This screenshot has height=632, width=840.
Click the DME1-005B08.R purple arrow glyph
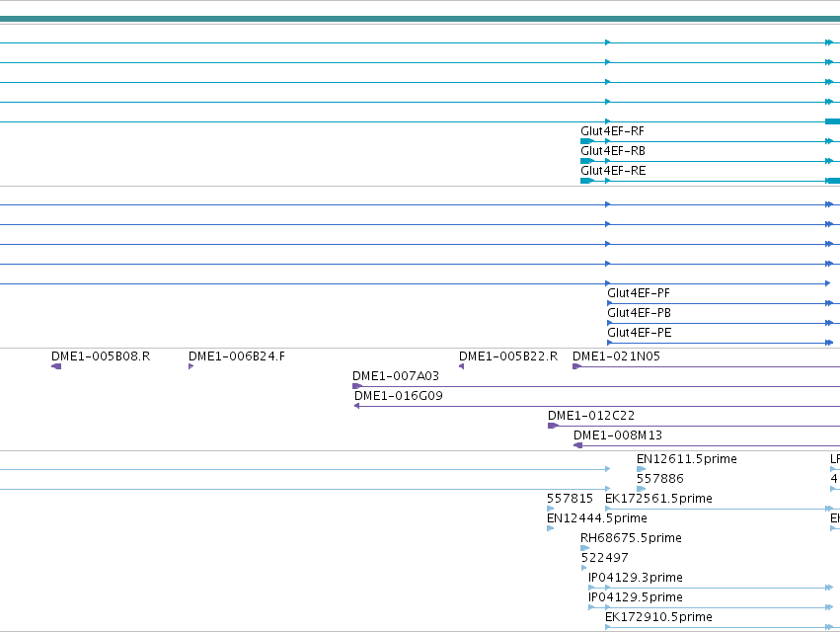56,366
